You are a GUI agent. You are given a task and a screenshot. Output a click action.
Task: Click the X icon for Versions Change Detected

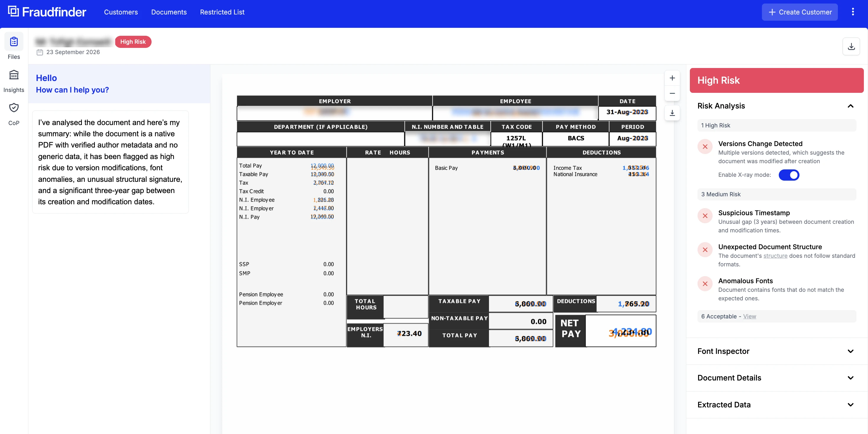click(705, 147)
